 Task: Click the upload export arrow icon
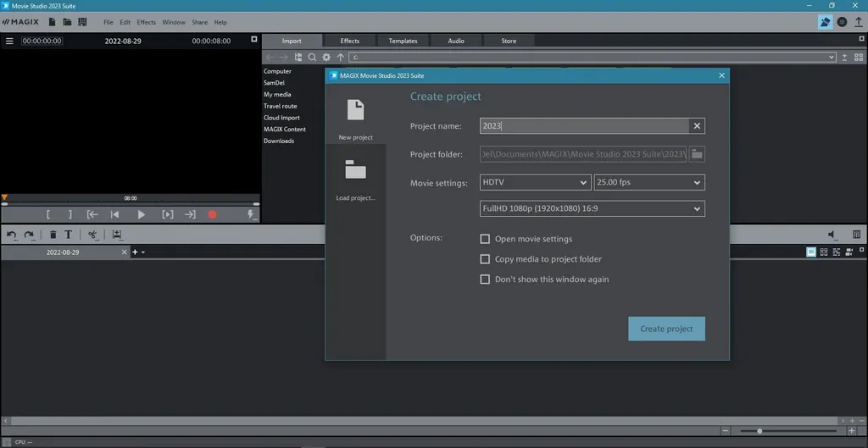[859, 22]
